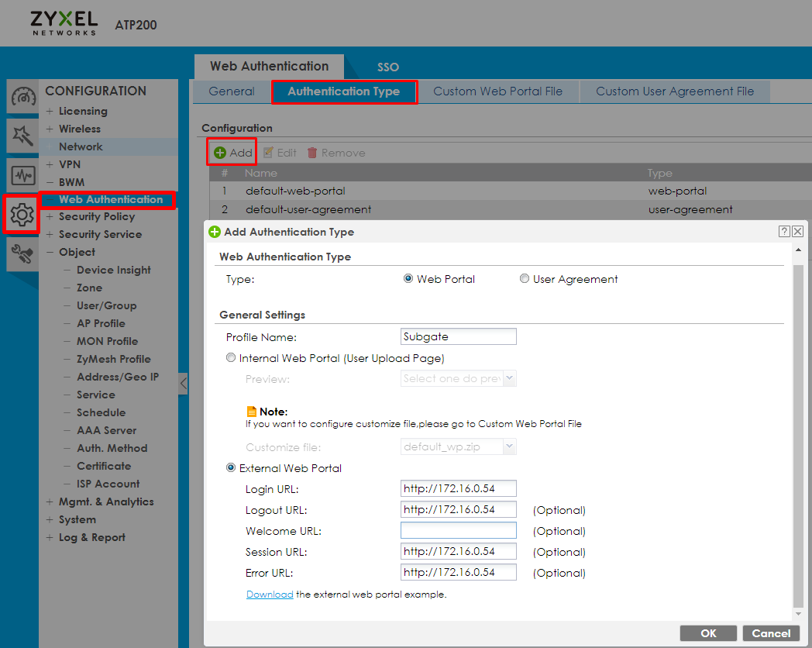This screenshot has width=812, height=648.
Task: Click the Welcome URL input field
Action: click(x=459, y=530)
